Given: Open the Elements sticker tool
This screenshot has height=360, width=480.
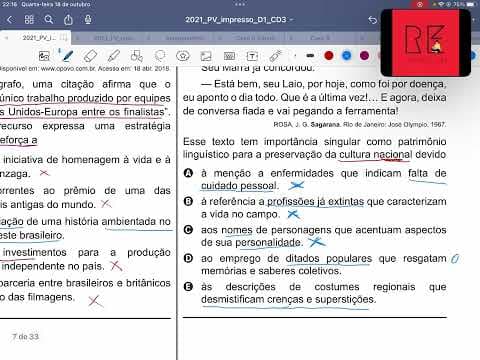Looking at the screenshot, I should point(183,56).
